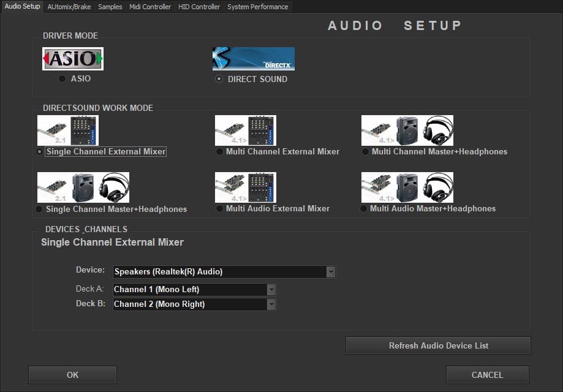Expand the Deck B channel dropdown

(x=271, y=304)
